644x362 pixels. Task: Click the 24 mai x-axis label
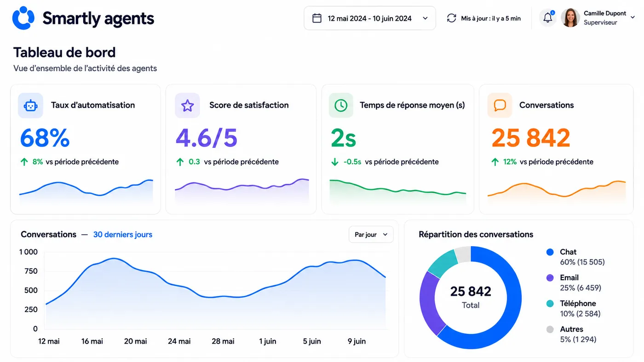point(179,341)
